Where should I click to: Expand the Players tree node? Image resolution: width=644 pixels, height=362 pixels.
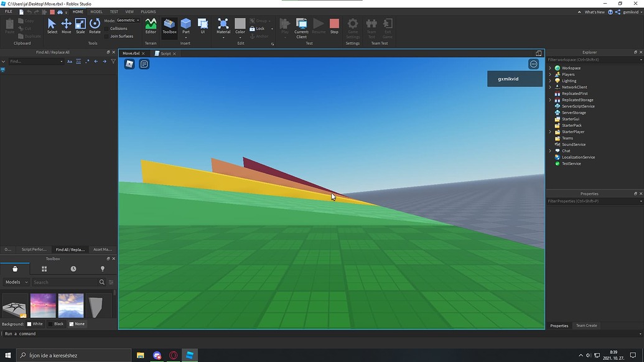[551, 74]
